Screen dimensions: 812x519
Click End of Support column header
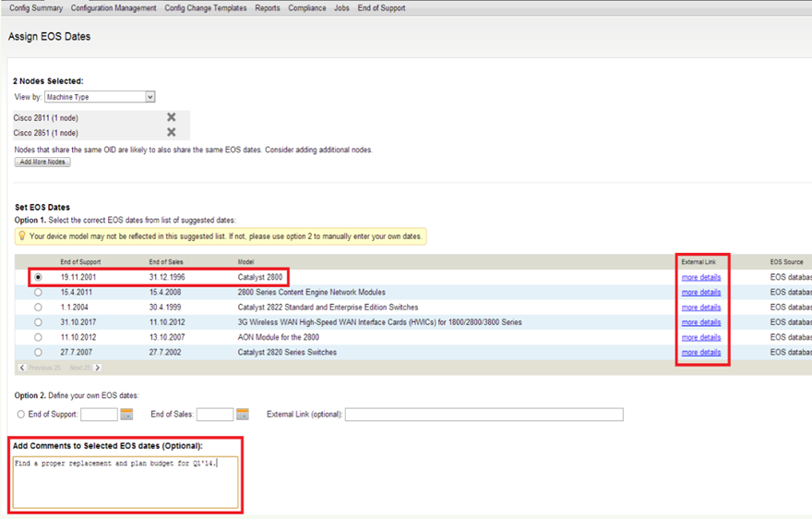pos(80,262)
